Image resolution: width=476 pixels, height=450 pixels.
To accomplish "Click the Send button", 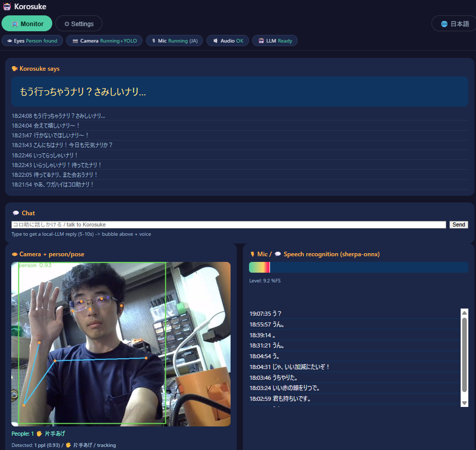I will [x=459, y=224].
